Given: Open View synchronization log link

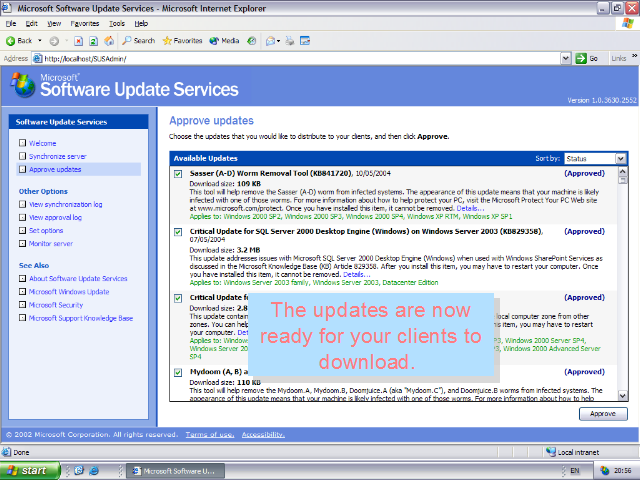Looking at the screenshot, I should (65, 204).
